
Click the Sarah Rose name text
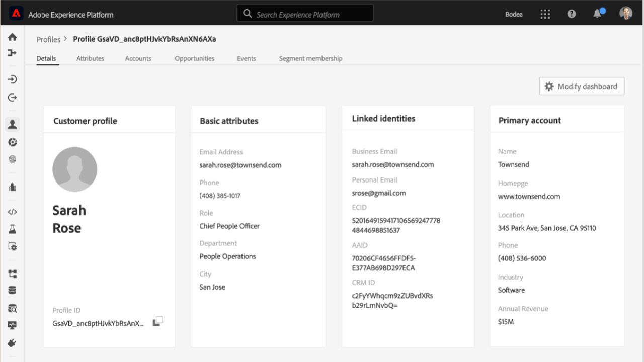pyautogui.click(x=69, y=219)
